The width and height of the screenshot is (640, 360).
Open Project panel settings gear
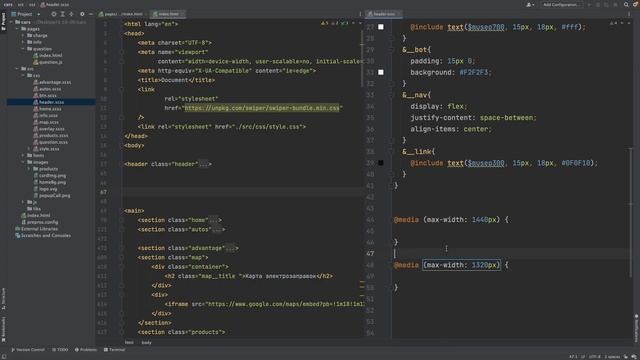(x=82, y=14)
